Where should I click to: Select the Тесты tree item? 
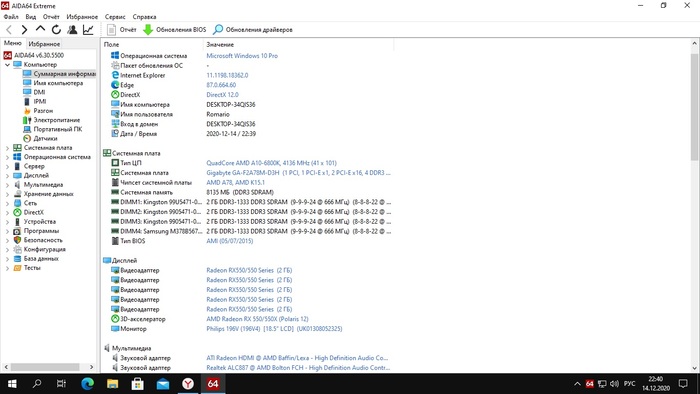27,268
